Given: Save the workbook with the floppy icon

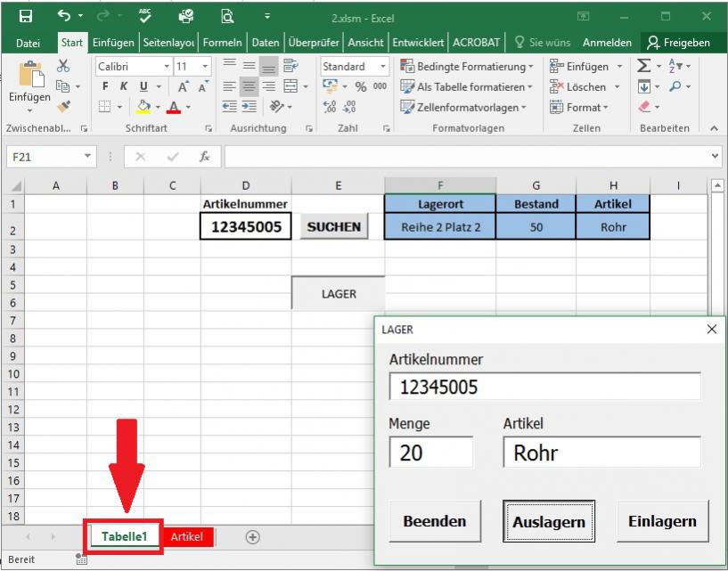Looking at the screenshot, I should coord(26,16).
